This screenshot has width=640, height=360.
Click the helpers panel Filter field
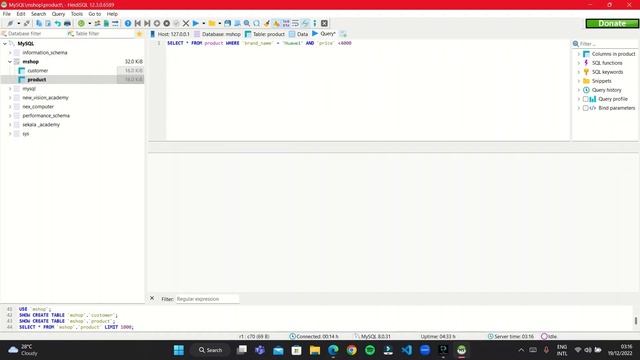(x=609, y=44)
